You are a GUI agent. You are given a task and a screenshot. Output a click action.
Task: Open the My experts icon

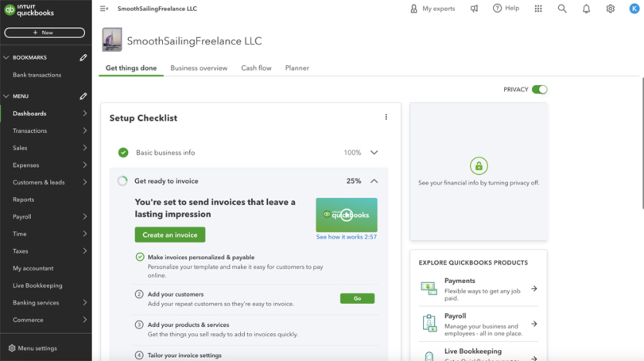tap(413, 8)
